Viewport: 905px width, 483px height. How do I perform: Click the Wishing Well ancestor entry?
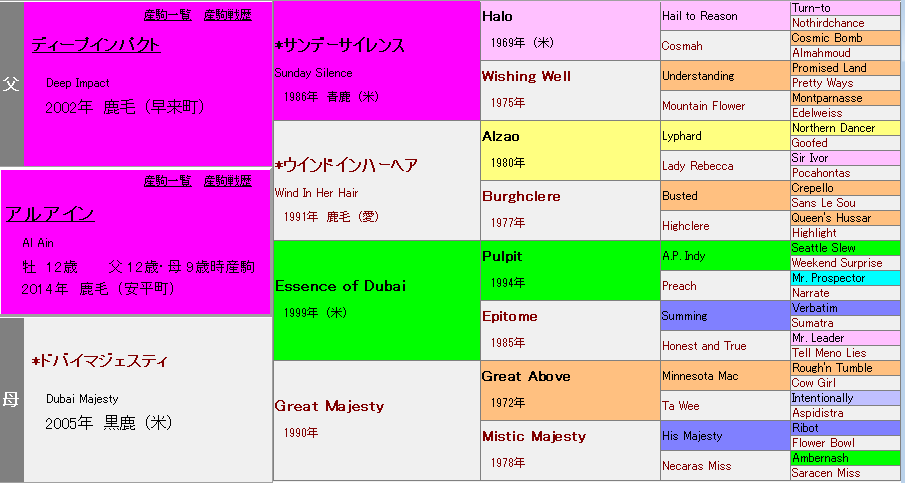(526, 77)
